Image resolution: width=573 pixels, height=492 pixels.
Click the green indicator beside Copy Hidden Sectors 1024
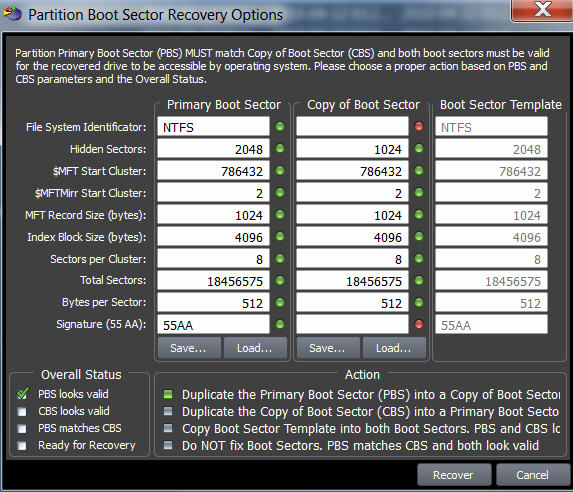(x=419, y=148)
